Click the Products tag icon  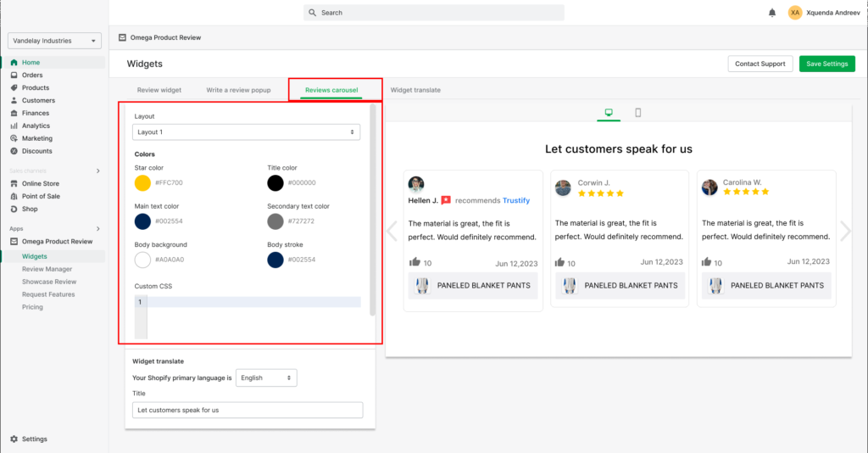click(14, 88)
